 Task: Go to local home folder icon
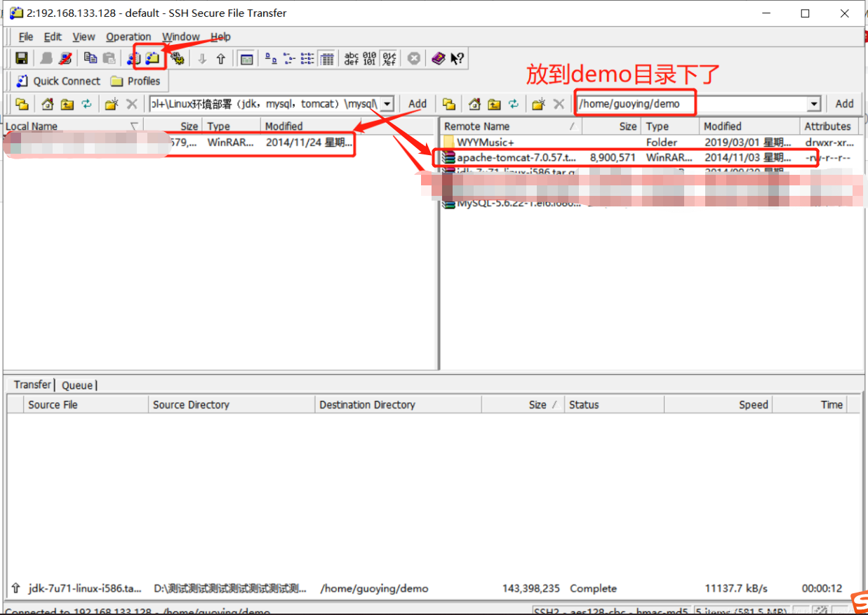click(48, 104)
